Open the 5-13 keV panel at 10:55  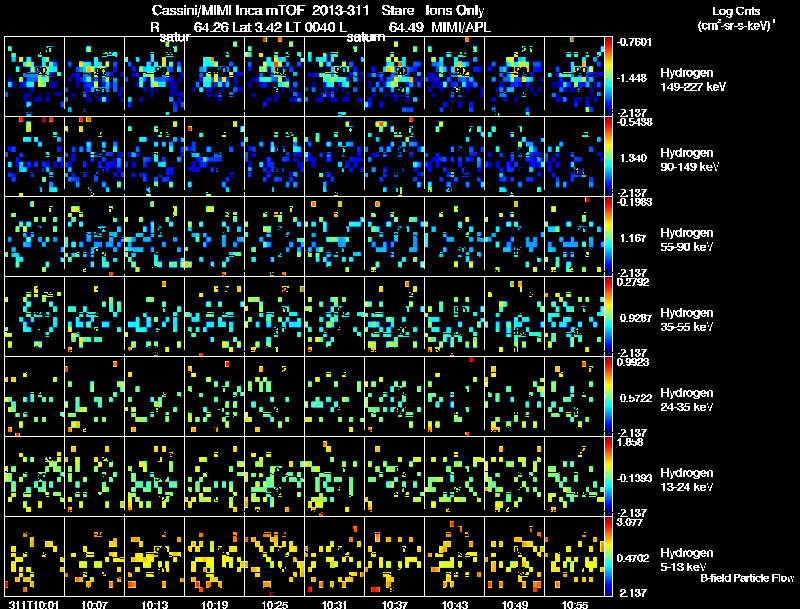point(574,556)
